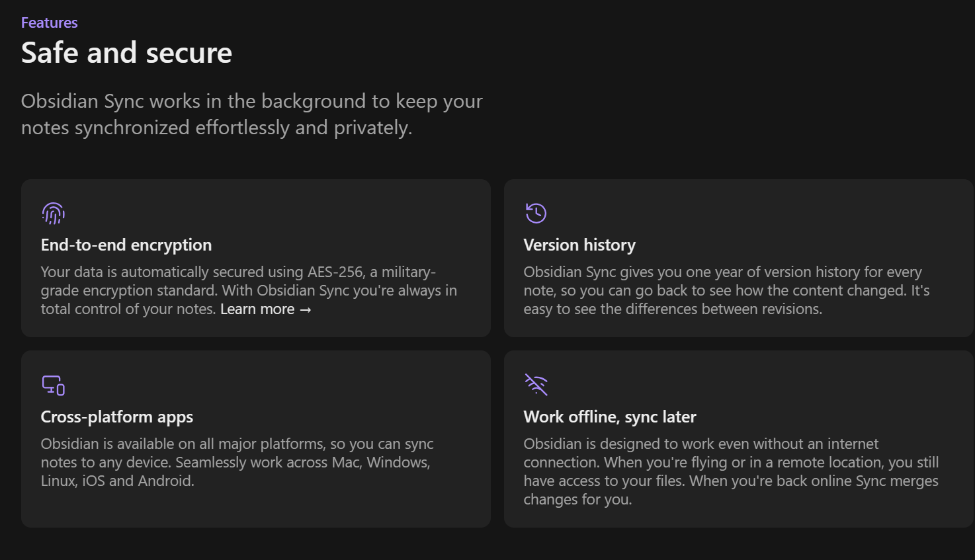The width and height of the screenshot is (975, 560).
Task: Click the Safe and secure heading
Action: (x=126, y=53)
